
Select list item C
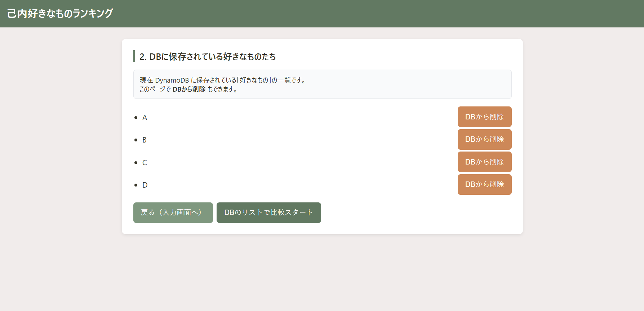pos(145,163)
